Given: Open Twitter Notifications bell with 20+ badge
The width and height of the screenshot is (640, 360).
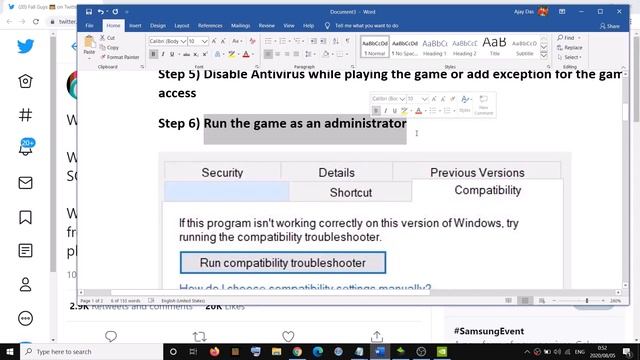Looking at the screenshot, I should (x=26, y=147).
